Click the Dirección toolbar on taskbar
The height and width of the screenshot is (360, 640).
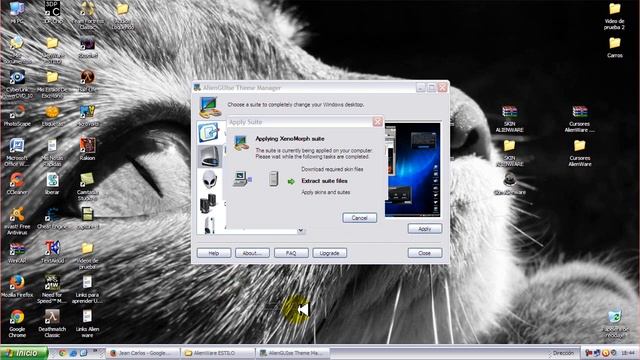click(x=563, y=353)
